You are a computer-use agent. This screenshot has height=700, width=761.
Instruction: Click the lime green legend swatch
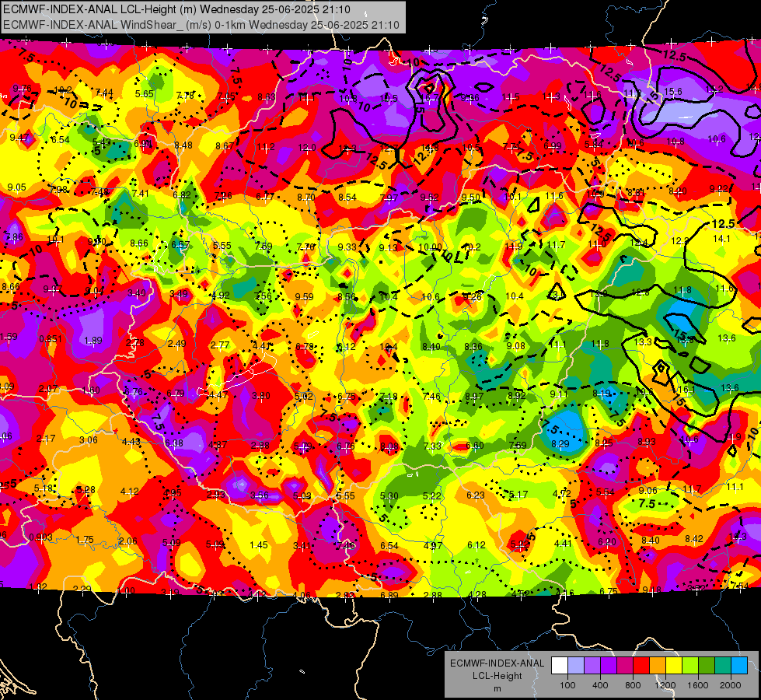(x=690, y=666)
